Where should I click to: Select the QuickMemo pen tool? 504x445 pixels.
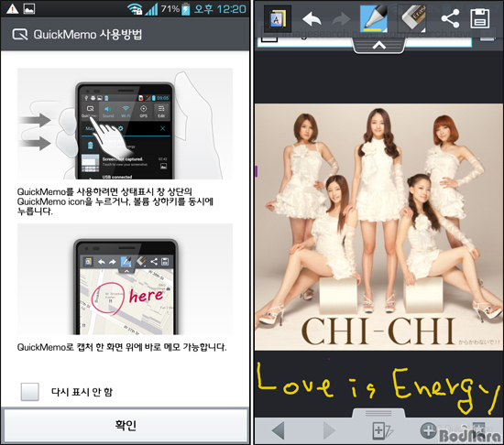click(374, 18)
